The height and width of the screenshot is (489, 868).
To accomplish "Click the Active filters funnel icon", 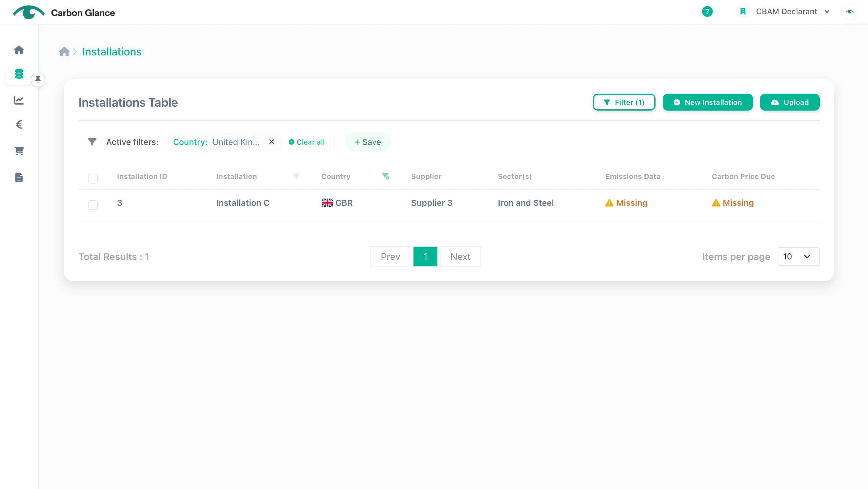I will pyautogui.click(x=92, y=142).
